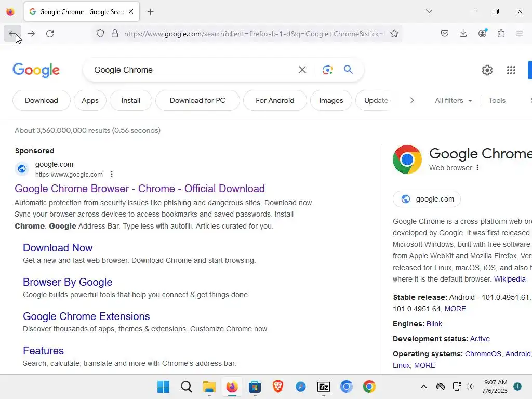The image size is (532, 399).
Task: Open volume speaker tray icon
Action: pos(469,387)
